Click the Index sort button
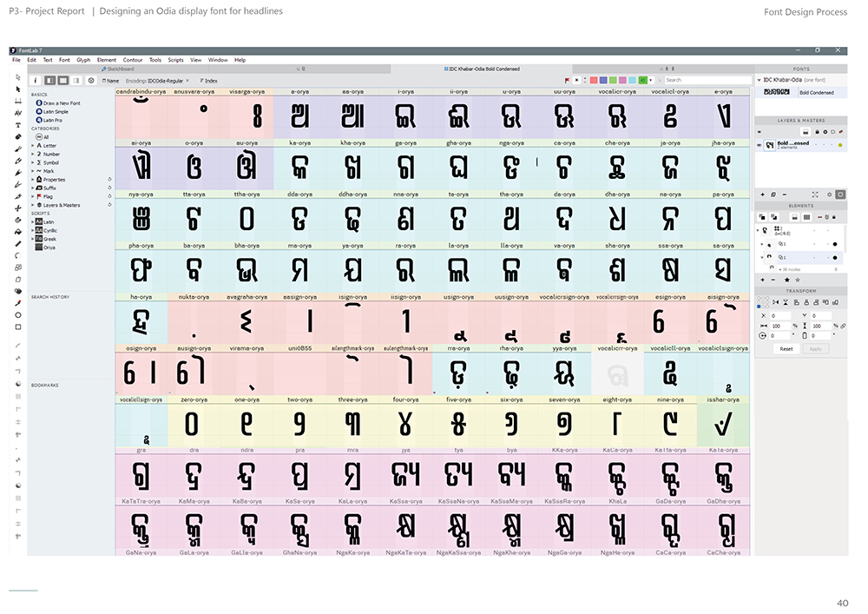 [209, 81]
